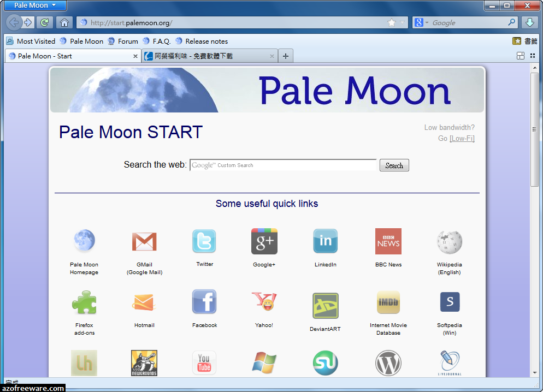Switch to the 阿榮福利味 tab
Viewport: 543px width, 392px height.
tap(210, 56)
